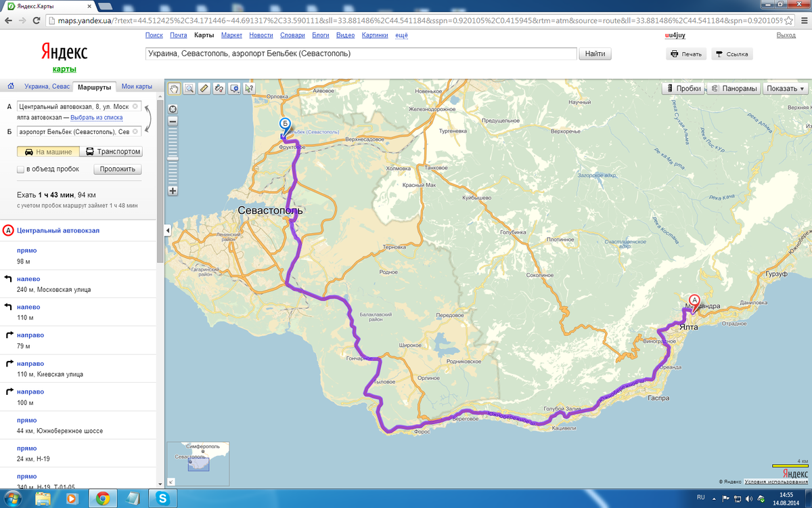Collapse the left sidebar panel

click(168, 231)
